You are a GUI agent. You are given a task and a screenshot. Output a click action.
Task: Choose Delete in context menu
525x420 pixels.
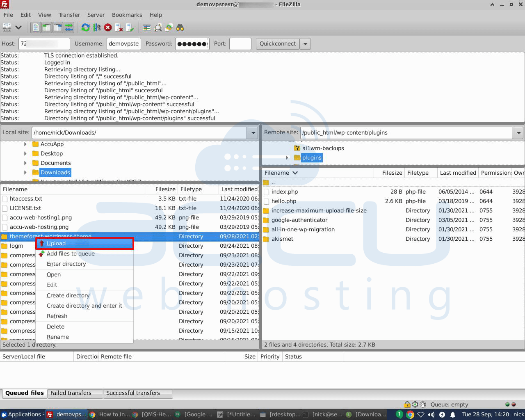click(84, 326)
